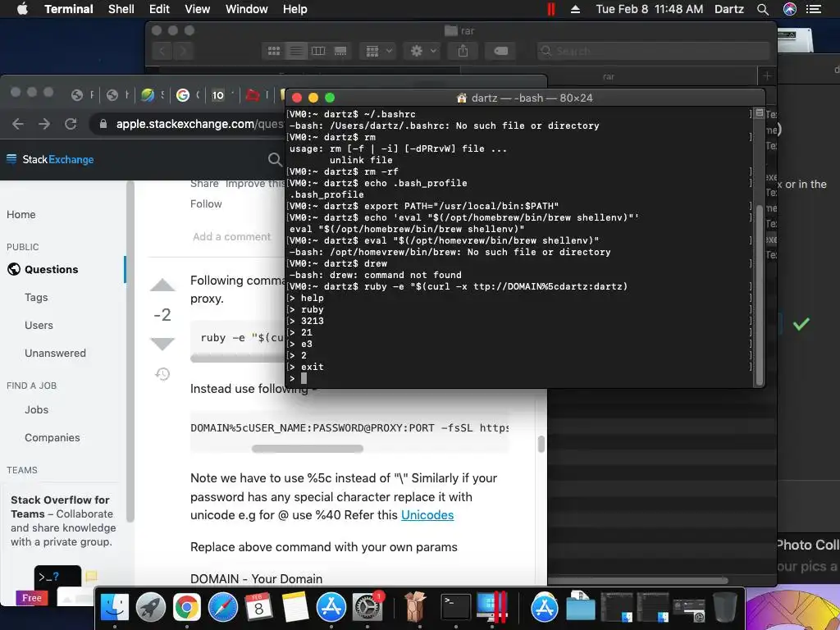This screenshot has height=630, width=840.
Task: Click the Finder Share button
Action: click(x=463, y=51)
